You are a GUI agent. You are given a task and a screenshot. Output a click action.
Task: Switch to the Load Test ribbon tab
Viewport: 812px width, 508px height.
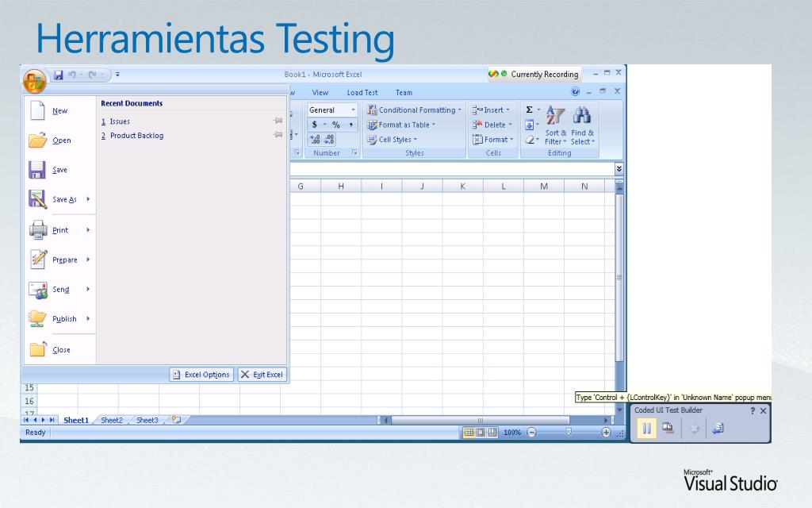[362, 93]
